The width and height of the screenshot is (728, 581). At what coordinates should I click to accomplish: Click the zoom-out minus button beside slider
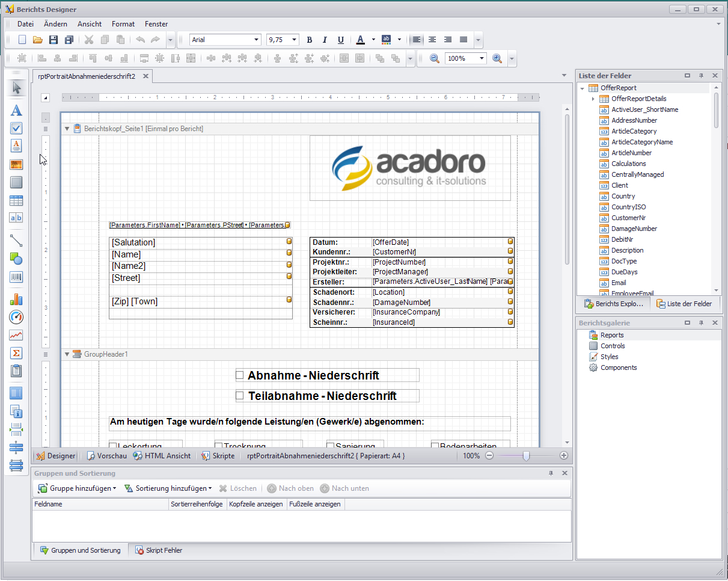[x=489, y=456]
